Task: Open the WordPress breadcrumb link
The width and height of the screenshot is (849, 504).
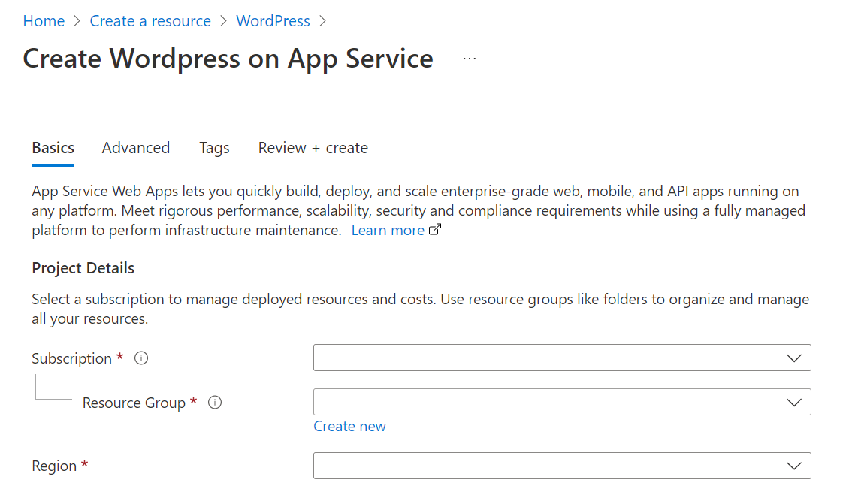Action: 273,20
